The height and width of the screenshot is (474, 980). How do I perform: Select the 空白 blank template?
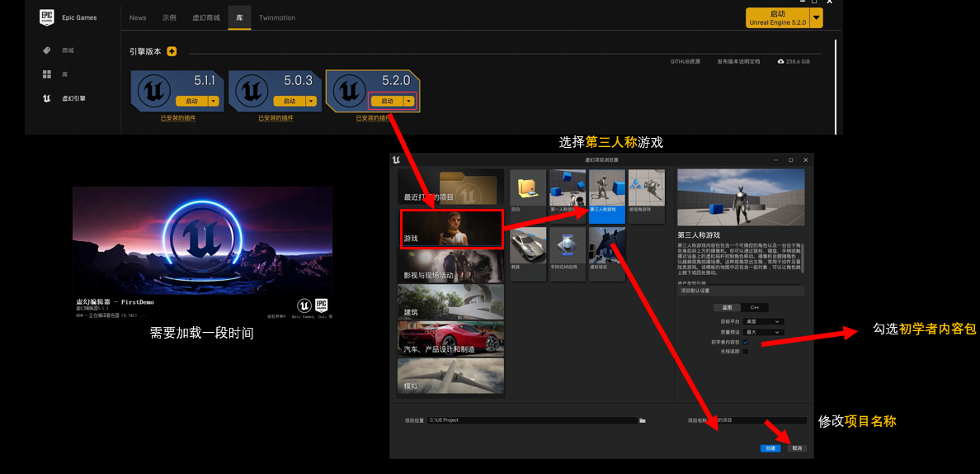coord(527,197)
